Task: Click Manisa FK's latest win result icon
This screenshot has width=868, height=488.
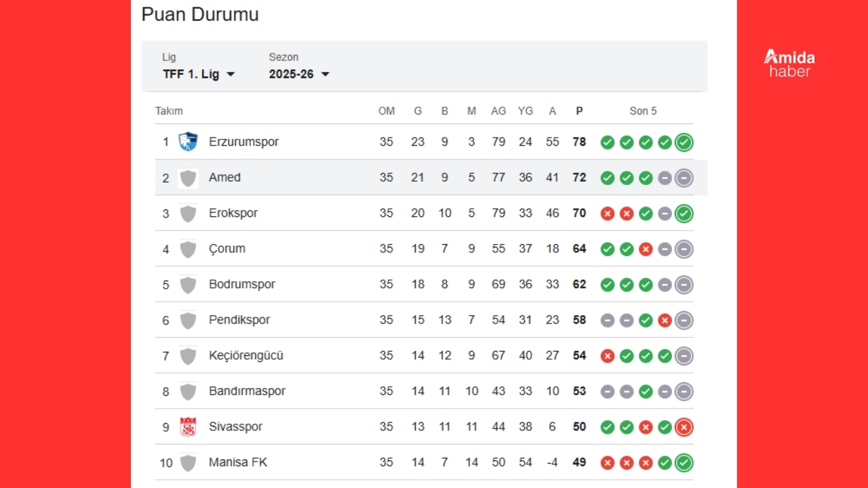Action: tap(684, 463)
